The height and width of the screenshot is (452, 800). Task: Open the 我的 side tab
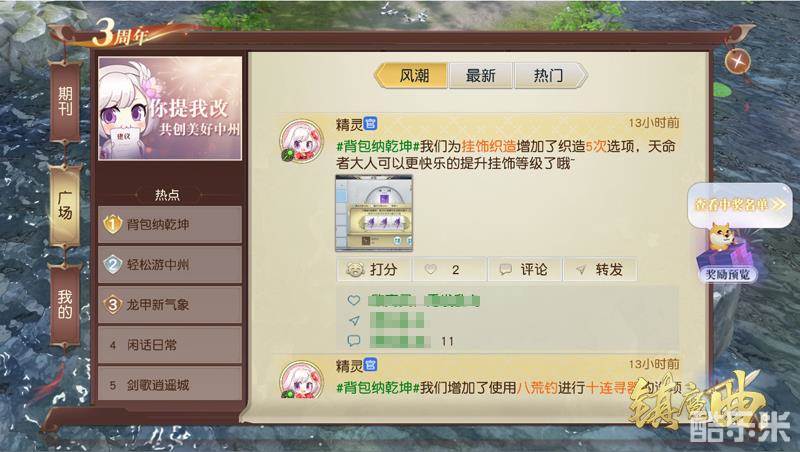point(65,305)
